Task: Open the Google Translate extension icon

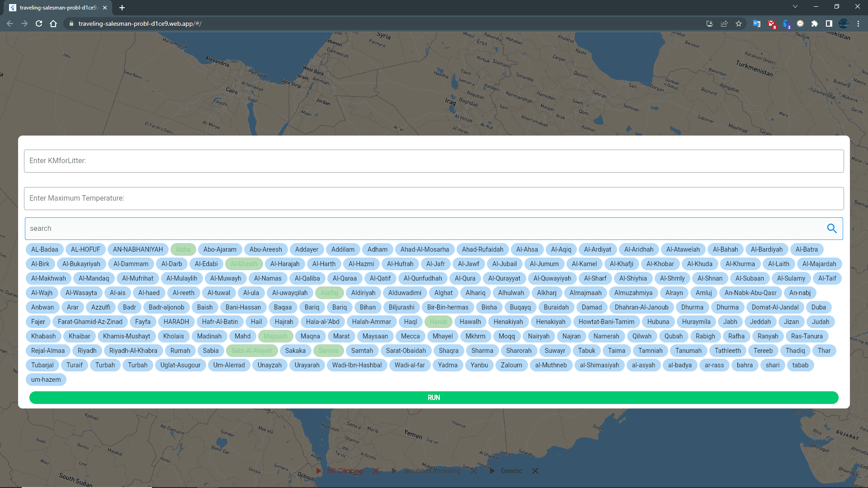Action: point(757,23)
